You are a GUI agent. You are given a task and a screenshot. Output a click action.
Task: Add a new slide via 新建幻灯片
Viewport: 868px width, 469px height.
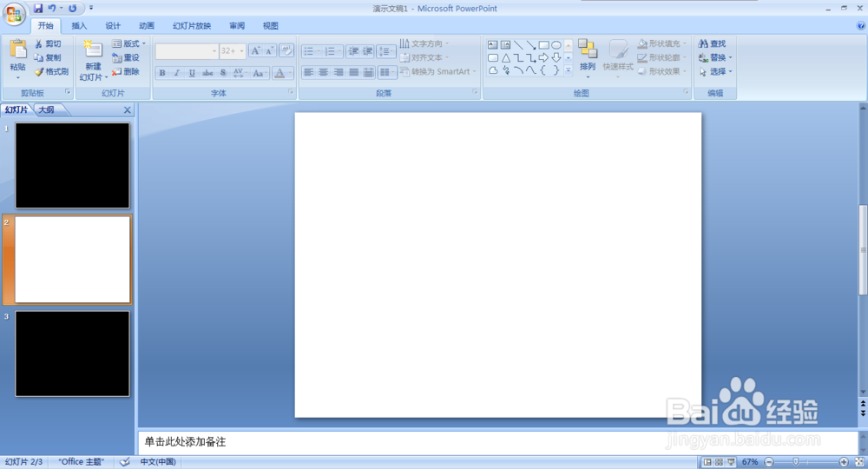93,61
